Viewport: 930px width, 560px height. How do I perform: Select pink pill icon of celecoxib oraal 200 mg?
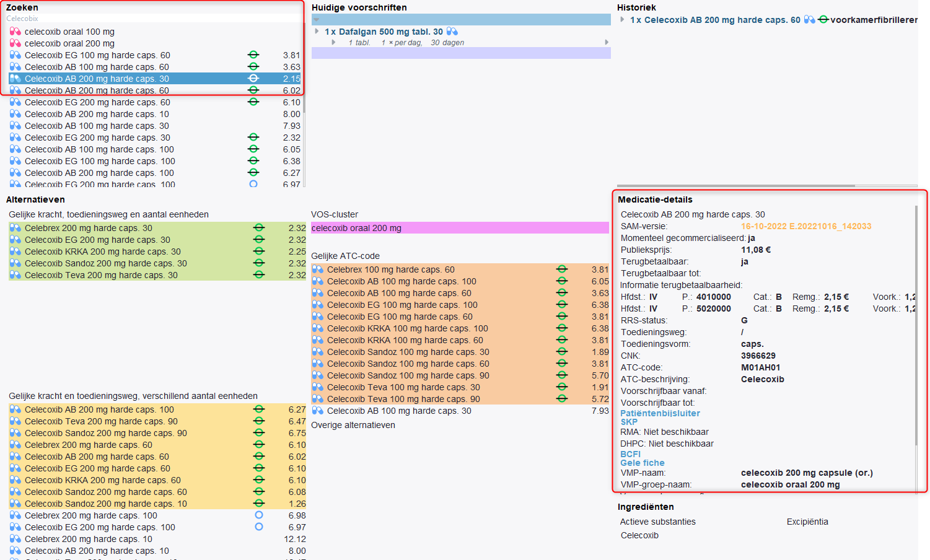[x=15, y=43]
